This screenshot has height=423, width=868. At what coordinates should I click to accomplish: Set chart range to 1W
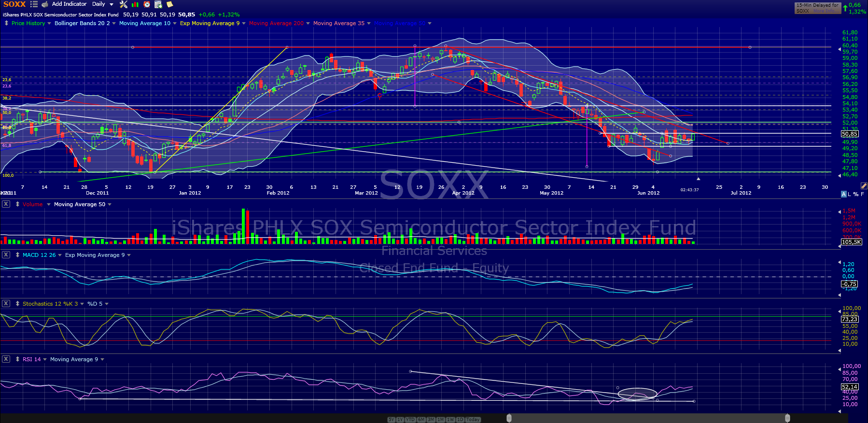451,420
